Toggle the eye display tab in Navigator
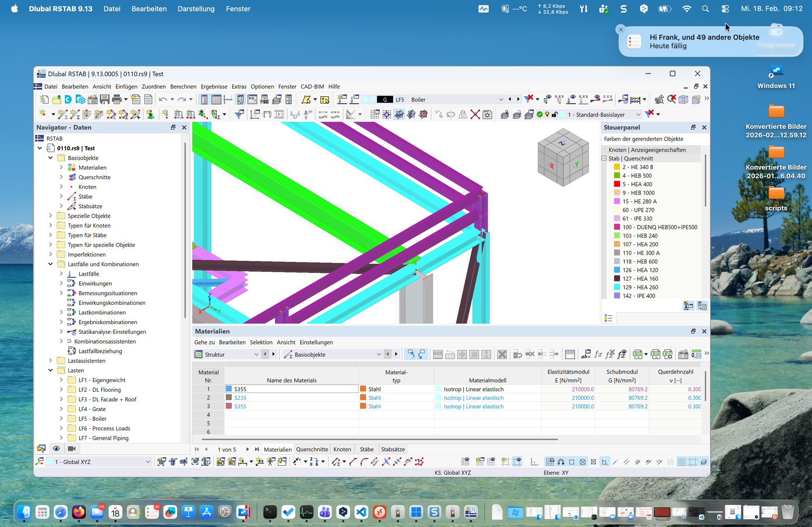 (56, 448)
